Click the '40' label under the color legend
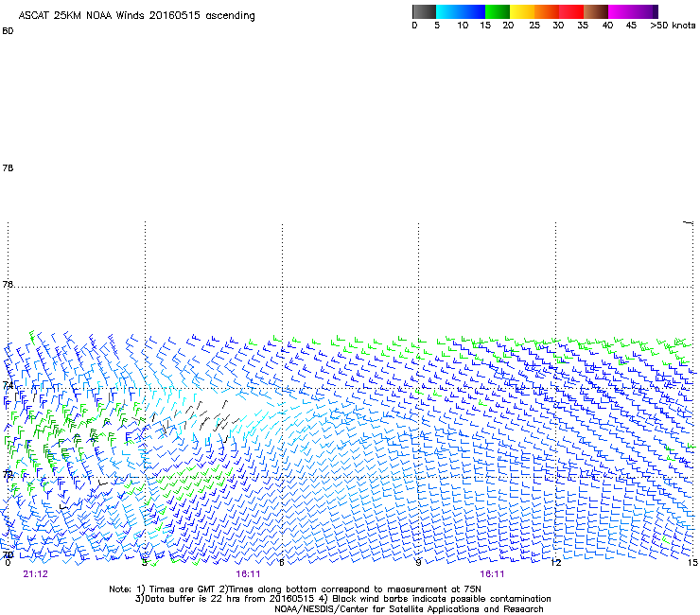Image resolution: width=700 pixels, height=615 pixels. point(607,26)
